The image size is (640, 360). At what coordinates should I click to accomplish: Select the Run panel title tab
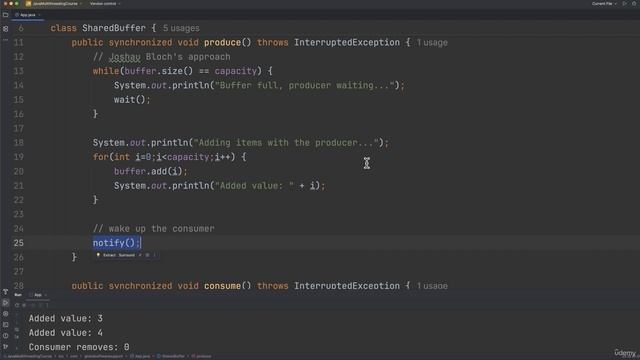pos(18,295)
